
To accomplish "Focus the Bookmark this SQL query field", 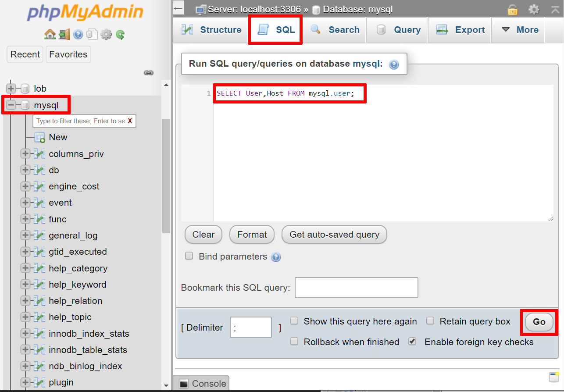I will (357, 288).
